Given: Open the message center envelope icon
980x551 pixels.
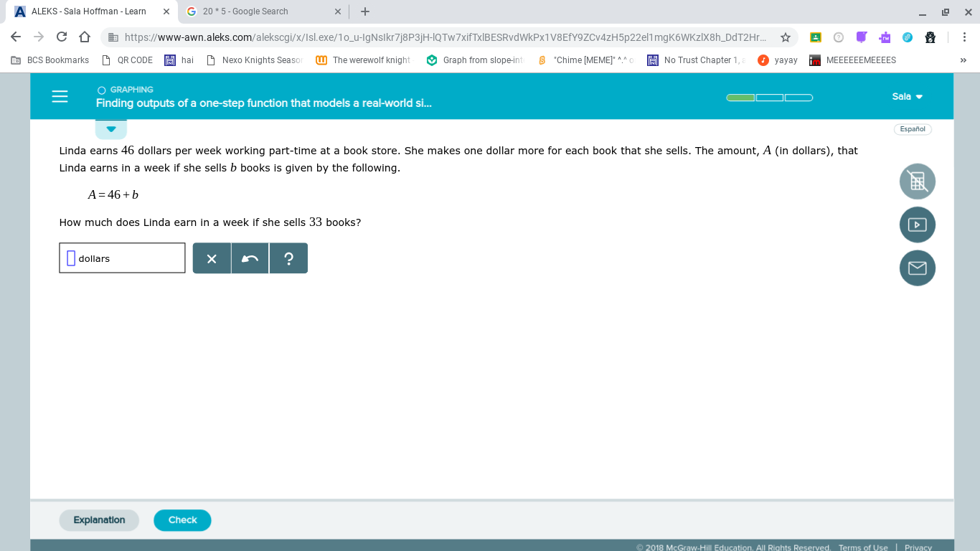Looking at the screenshot, I should (x=918, y=268).
